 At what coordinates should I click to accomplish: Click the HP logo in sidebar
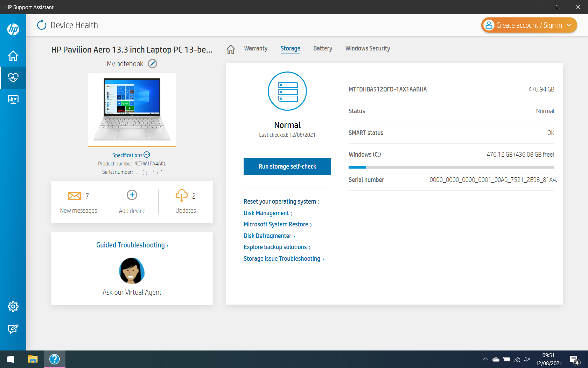click(x=13, y=29)
